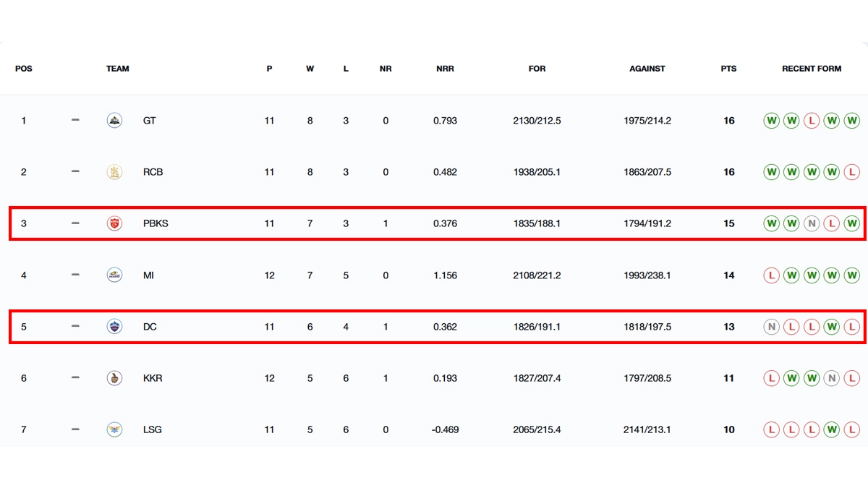Click the Mumbai Indians team logo
Image resolution: width=868 pixels, height=488 pixels.
(x=114, y=275)
